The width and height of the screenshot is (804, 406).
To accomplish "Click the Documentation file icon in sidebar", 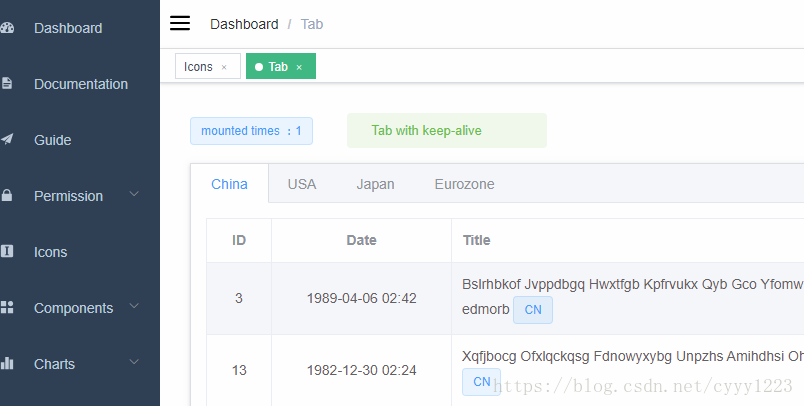I will coord(7,84).
